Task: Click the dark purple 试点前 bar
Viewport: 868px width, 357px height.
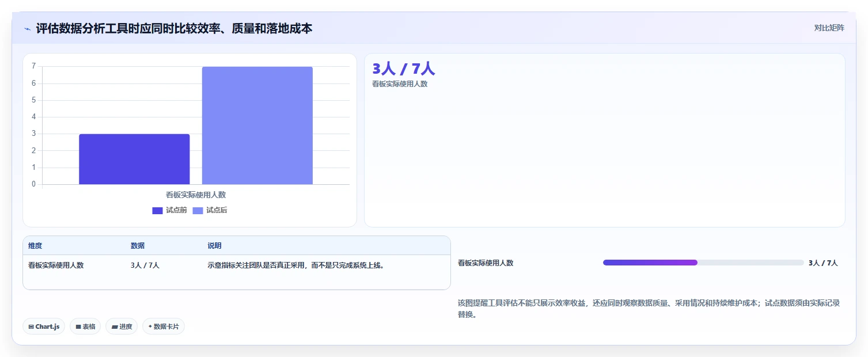Action: (134, 159)
